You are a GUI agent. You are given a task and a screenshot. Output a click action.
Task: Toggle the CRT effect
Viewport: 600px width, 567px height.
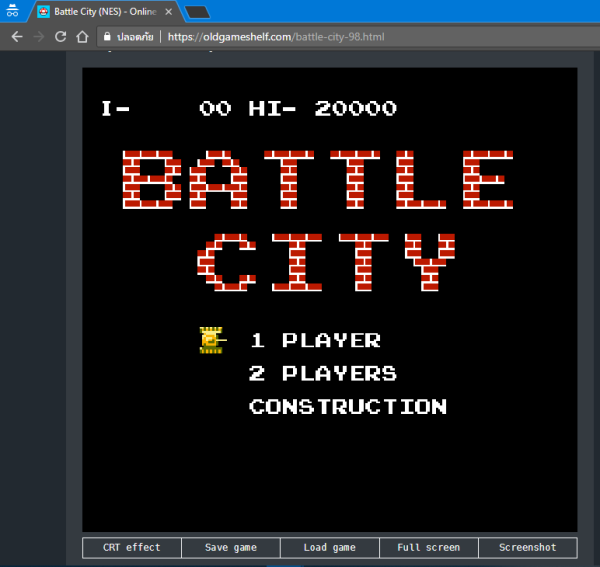[x=131, y=547]
